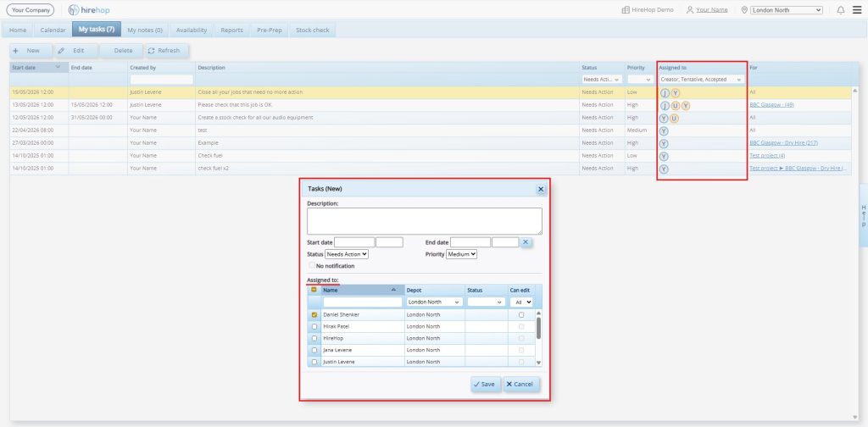Click the Your Company button
The height and width of the screenshot is (427, 868).
pos(30,10)
